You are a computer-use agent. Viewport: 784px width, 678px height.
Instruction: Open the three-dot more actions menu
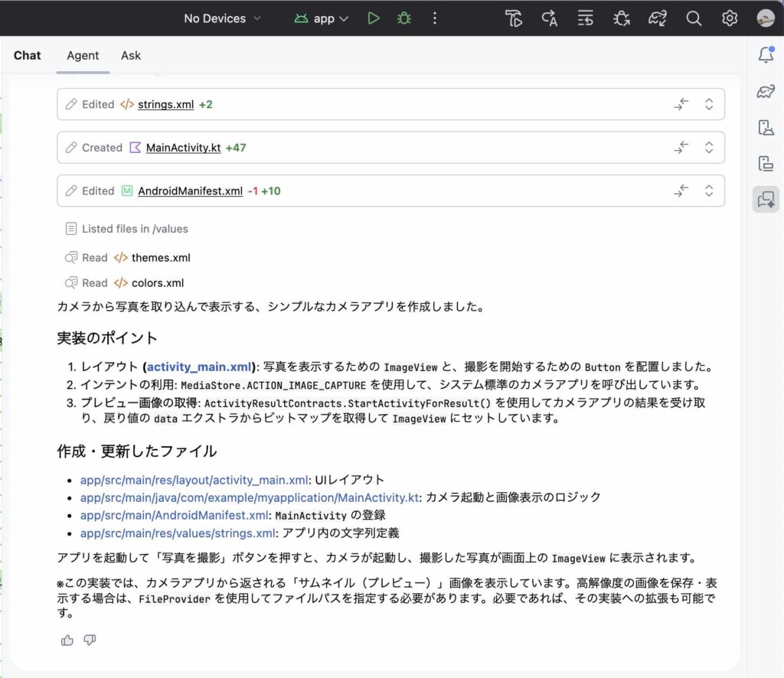point(435,18)
